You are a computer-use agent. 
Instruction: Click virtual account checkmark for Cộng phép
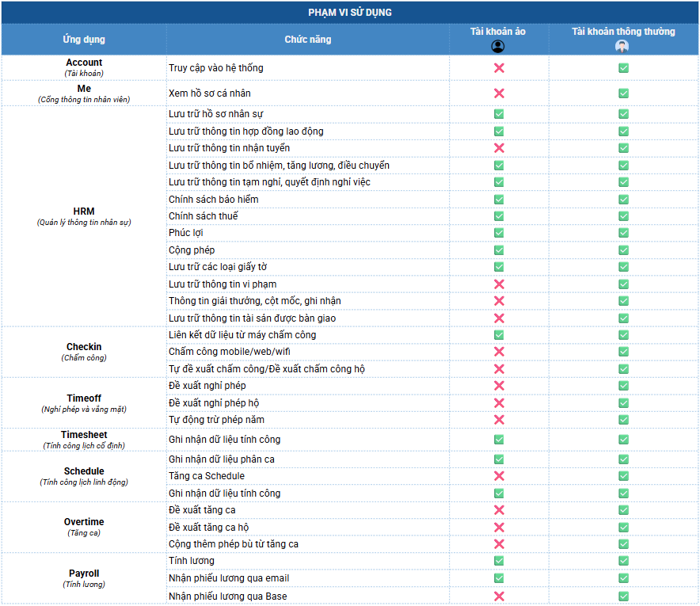click(x=499, y=250)
